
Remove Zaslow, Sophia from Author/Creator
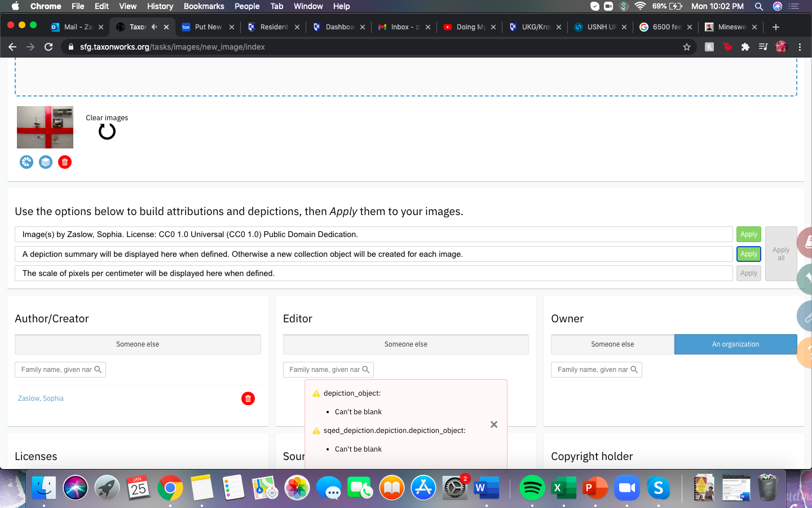pyautogui.click(x=248, y=398)
